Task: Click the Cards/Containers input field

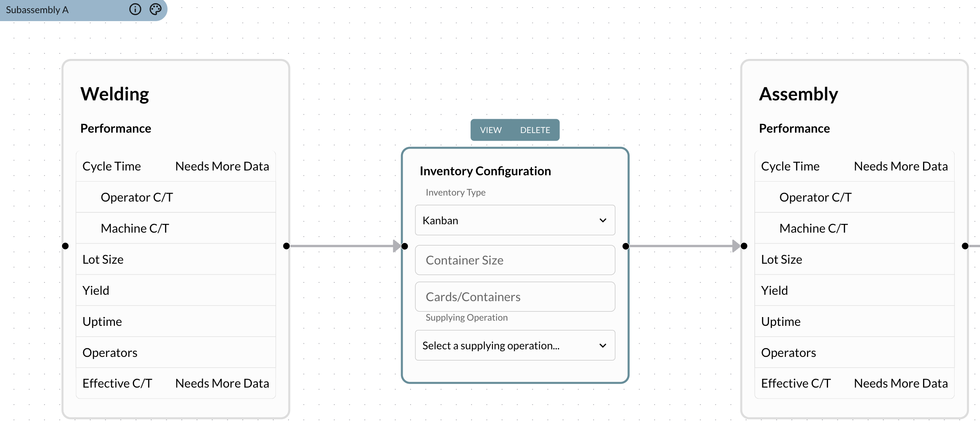Action: tap(514, 296)
